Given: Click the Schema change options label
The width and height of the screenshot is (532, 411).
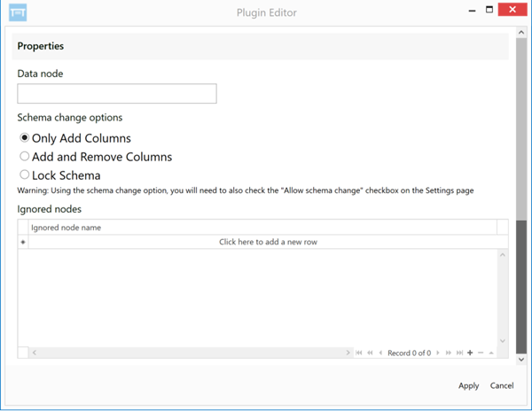Looking at the screenshot, I should click(69, 118).
